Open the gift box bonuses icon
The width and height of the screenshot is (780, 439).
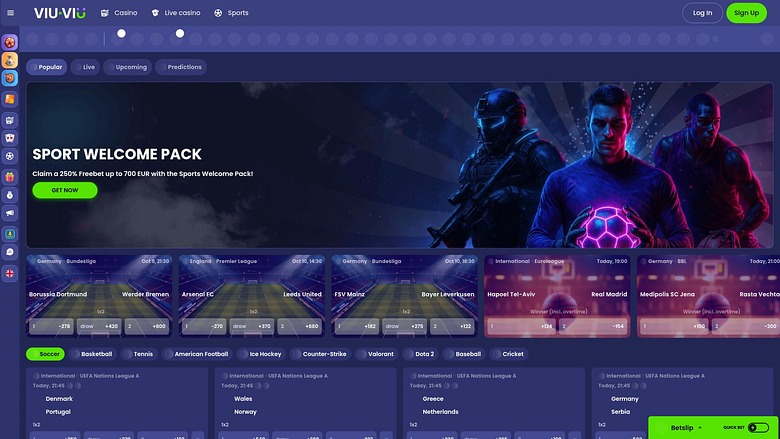click(9, 177)
